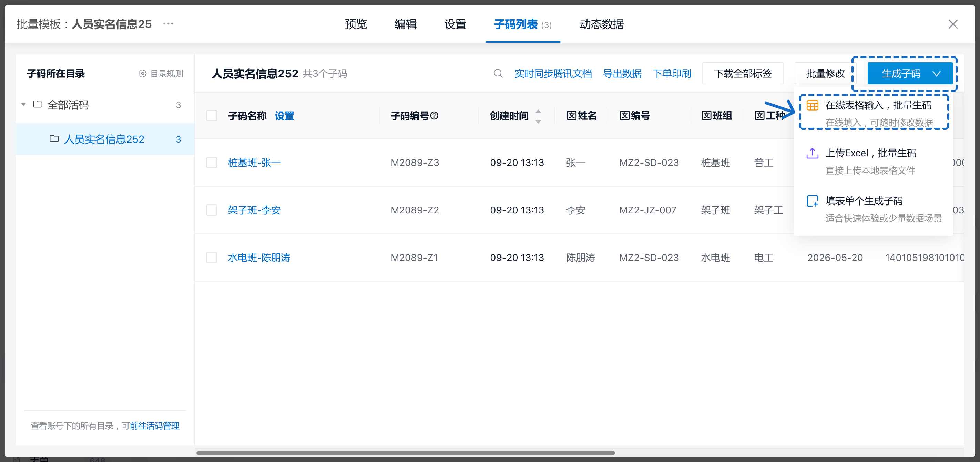Click the upload Excel icon
Screen dimensions: 980x462
coord(812,153)
